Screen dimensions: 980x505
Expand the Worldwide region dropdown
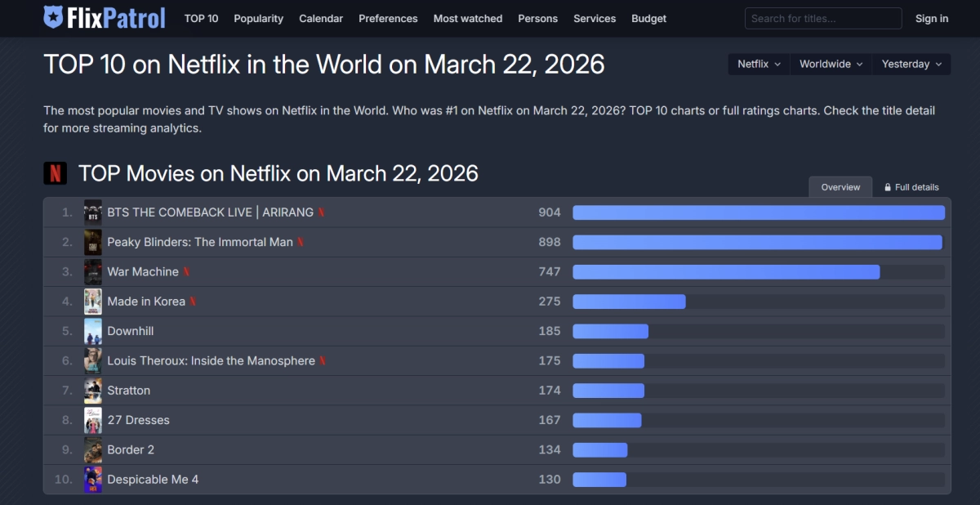[830, 64]
